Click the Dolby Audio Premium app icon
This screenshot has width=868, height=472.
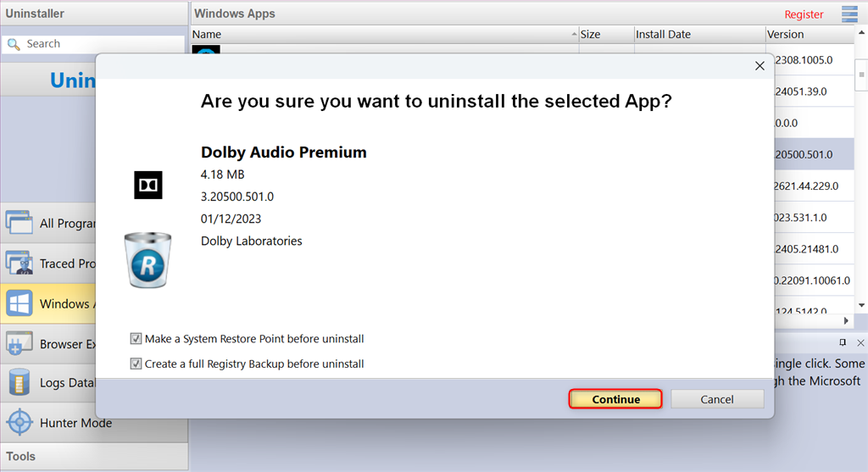tap(147, 185)
